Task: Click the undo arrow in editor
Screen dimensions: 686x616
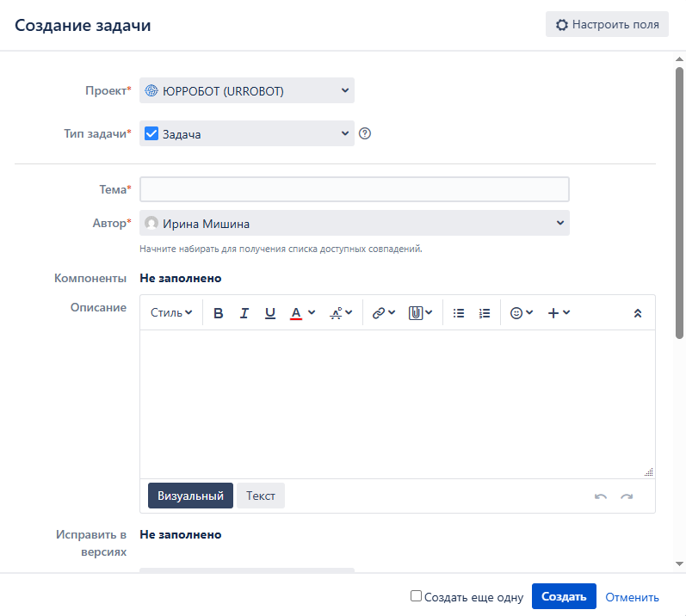Action: [x=600, y=496]
